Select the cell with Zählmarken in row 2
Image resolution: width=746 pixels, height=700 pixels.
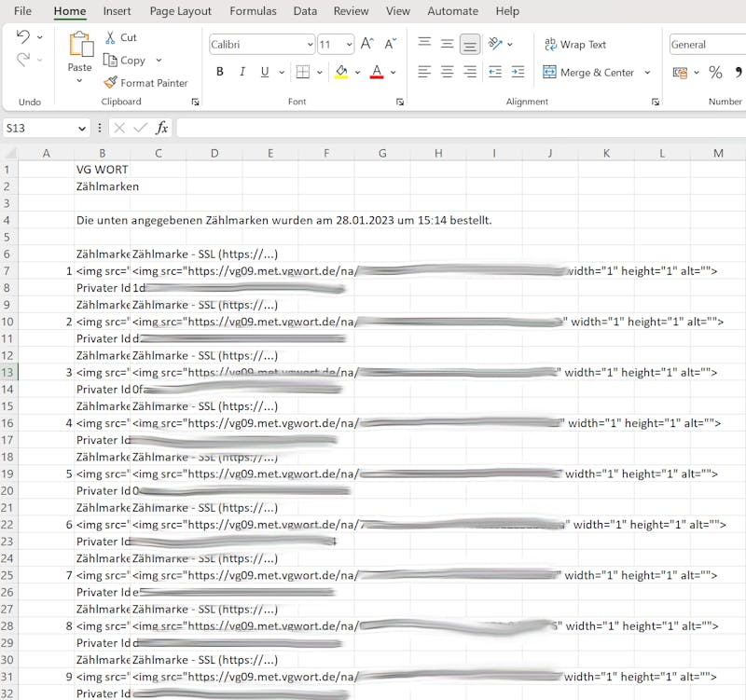click(x=103, y=186)
